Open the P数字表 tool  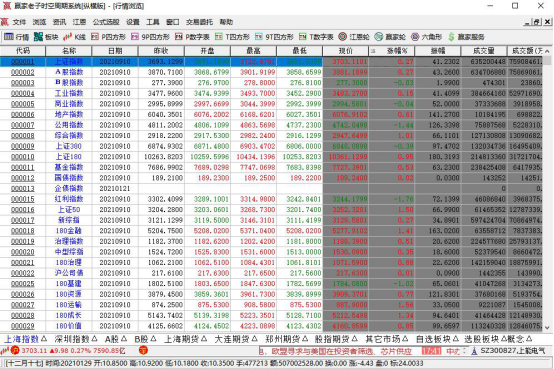coord(192,37)
